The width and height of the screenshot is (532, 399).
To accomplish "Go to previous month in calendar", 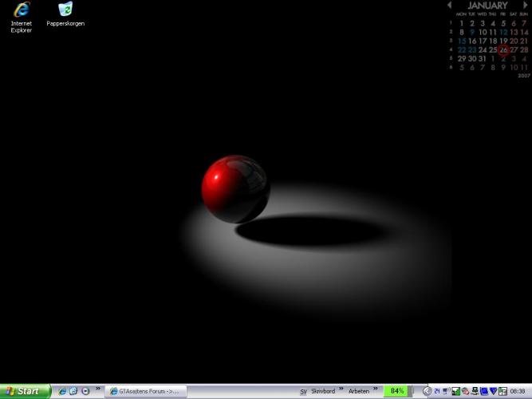I will pos(450,6).
